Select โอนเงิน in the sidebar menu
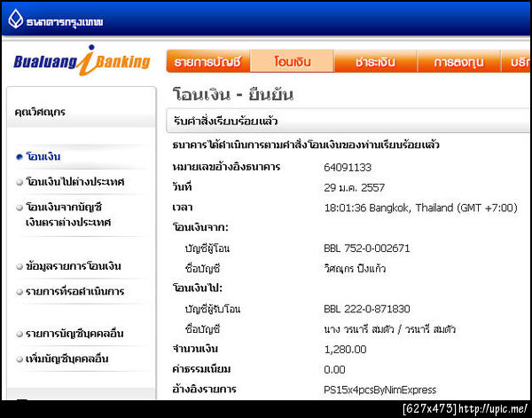 click(x=43, y=157)
